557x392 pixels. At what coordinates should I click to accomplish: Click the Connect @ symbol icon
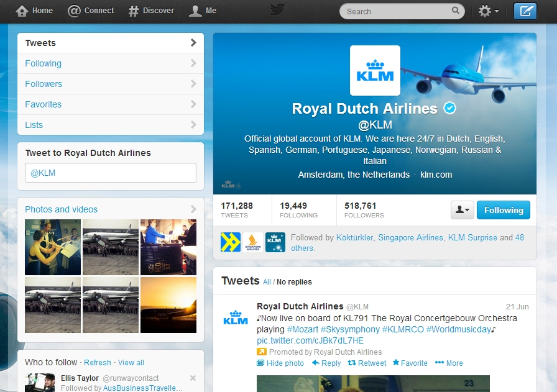click(x=74, y=11)
